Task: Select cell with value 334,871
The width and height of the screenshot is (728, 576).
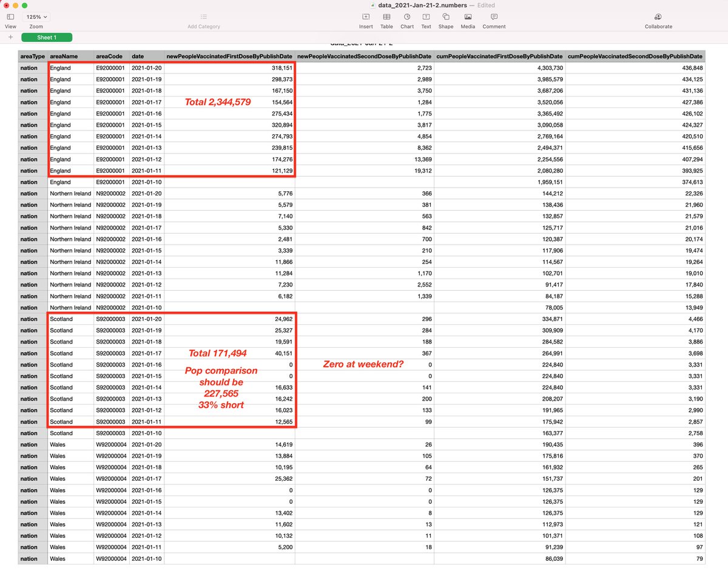Action: (500, 319)
